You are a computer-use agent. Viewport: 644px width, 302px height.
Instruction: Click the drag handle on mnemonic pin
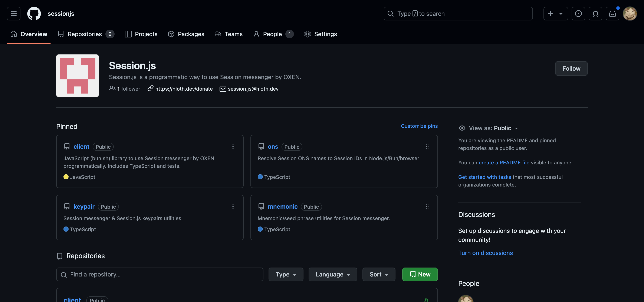[x=427, y=207]
